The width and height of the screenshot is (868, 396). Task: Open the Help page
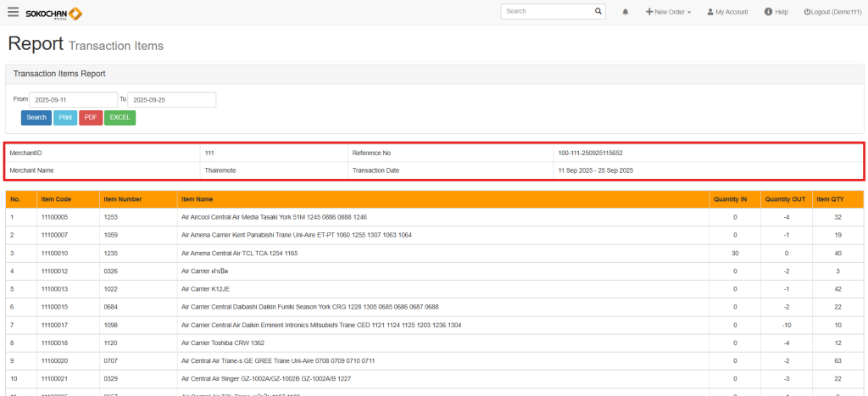(x=776, y=12)
